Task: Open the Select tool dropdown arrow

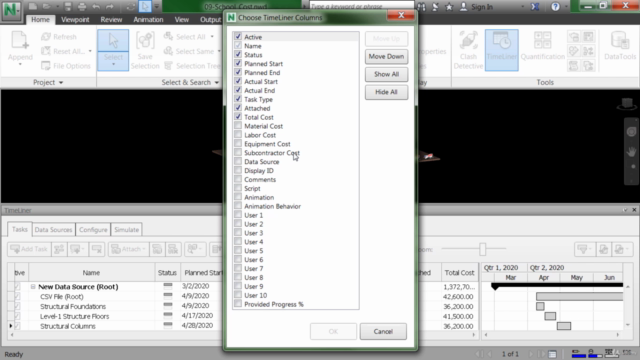Action: (x=113, y=64)
